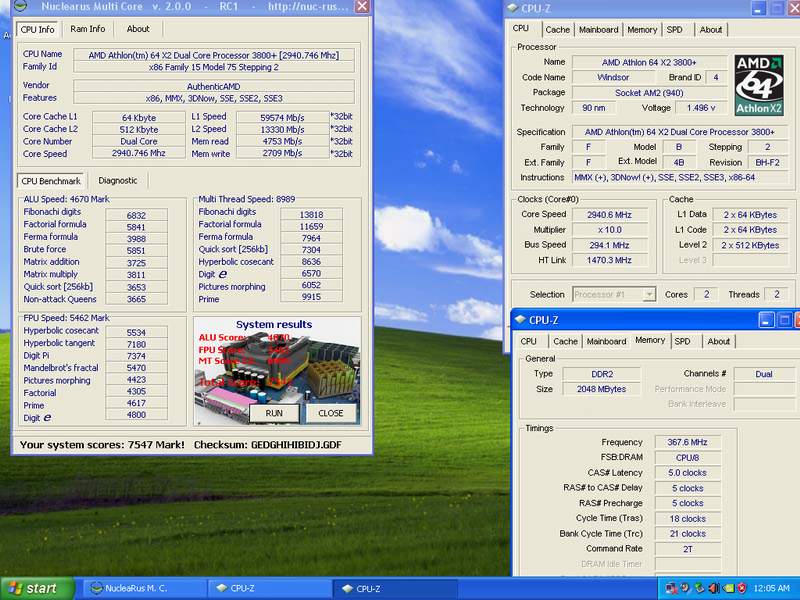
Task: Click the network connection tray icon
Action: tap(672, 588)
